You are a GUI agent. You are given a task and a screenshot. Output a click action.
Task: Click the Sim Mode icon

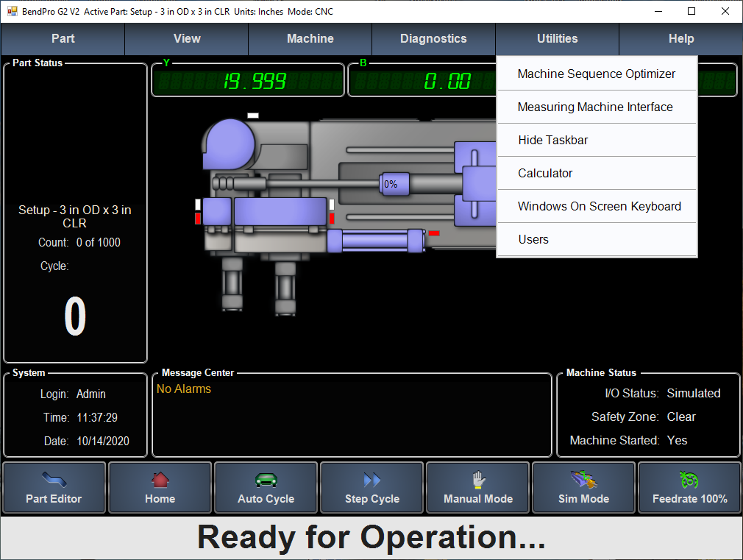click(x=583, y=480)
